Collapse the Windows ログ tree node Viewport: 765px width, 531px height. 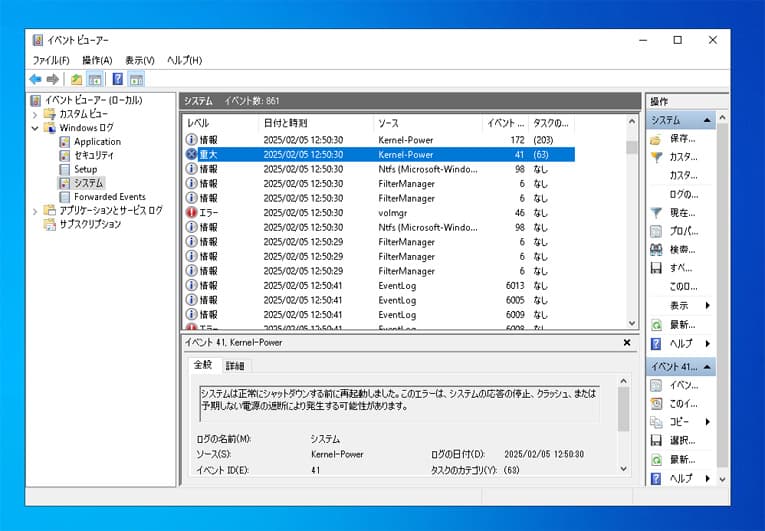tap(36, 128)
